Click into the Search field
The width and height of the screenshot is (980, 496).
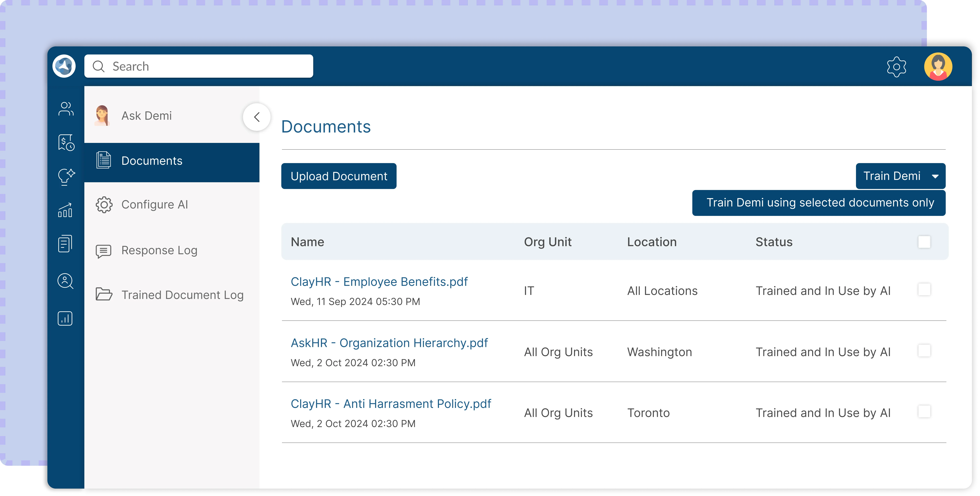click(x=206, y=66)
